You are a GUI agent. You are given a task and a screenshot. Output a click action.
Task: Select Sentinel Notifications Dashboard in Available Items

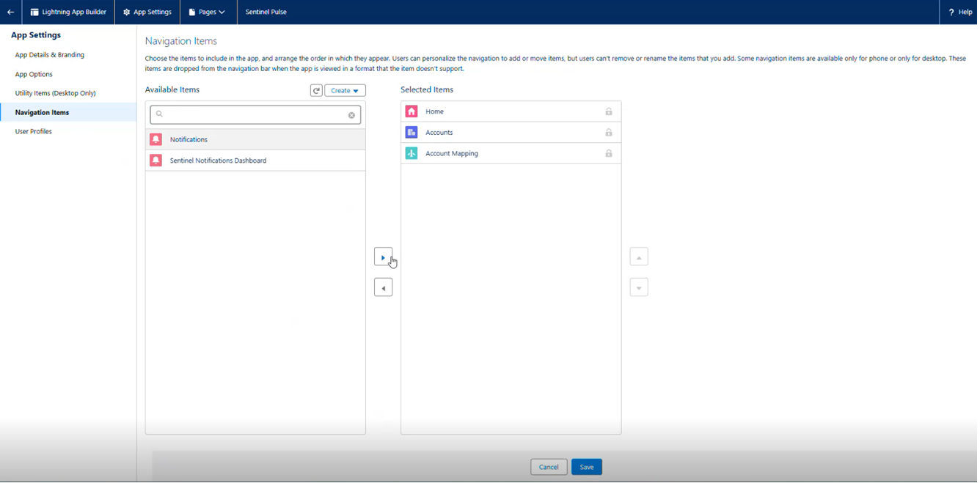click(219, 161)
